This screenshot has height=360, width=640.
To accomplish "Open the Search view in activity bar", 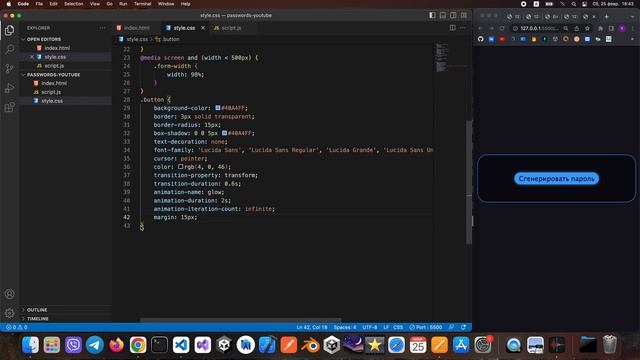I will pos(9,49).
